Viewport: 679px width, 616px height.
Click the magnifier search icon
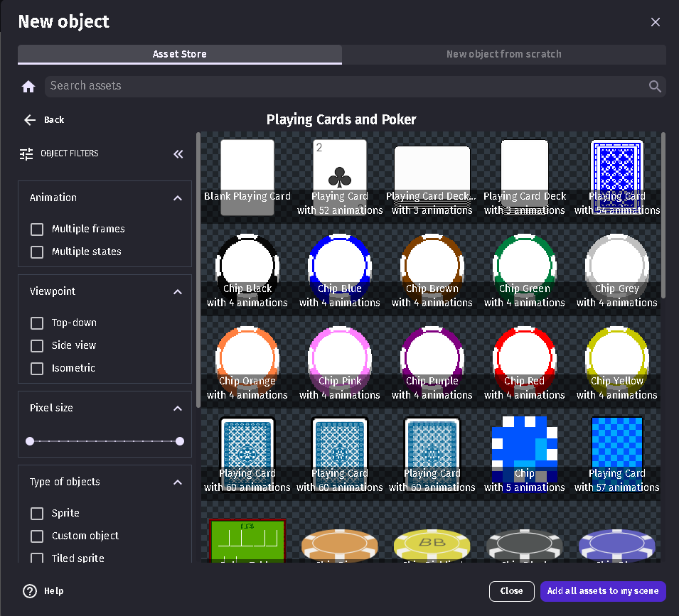coord(655,87)
